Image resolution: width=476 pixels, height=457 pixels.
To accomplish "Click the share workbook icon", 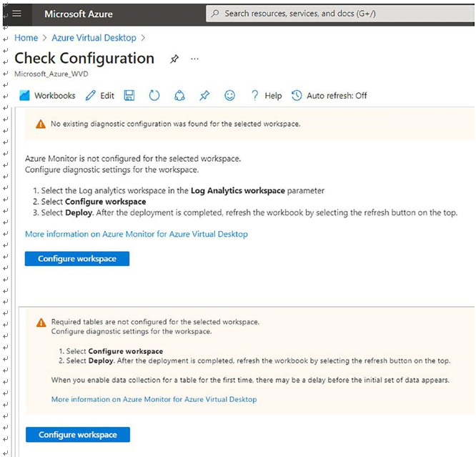I will [179, 95].
